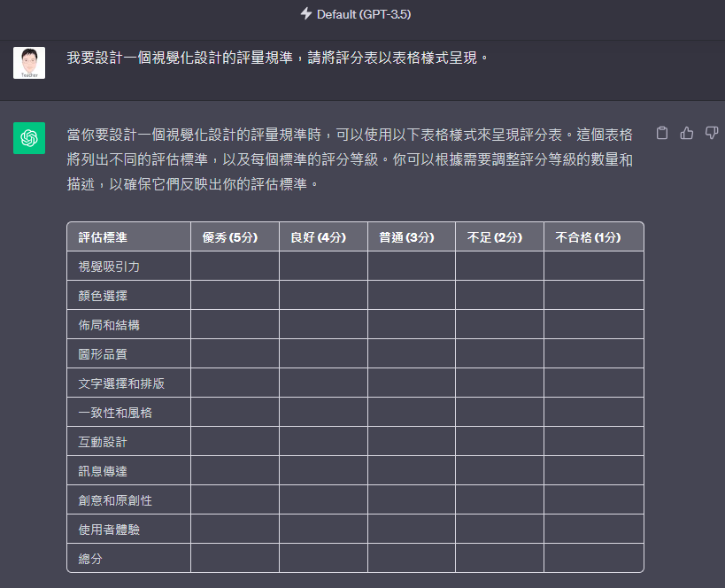Click the Default (GPT-3.5) model label
Image resolution: width=725 pixels, height=588 pixels.
pos(364,14)
